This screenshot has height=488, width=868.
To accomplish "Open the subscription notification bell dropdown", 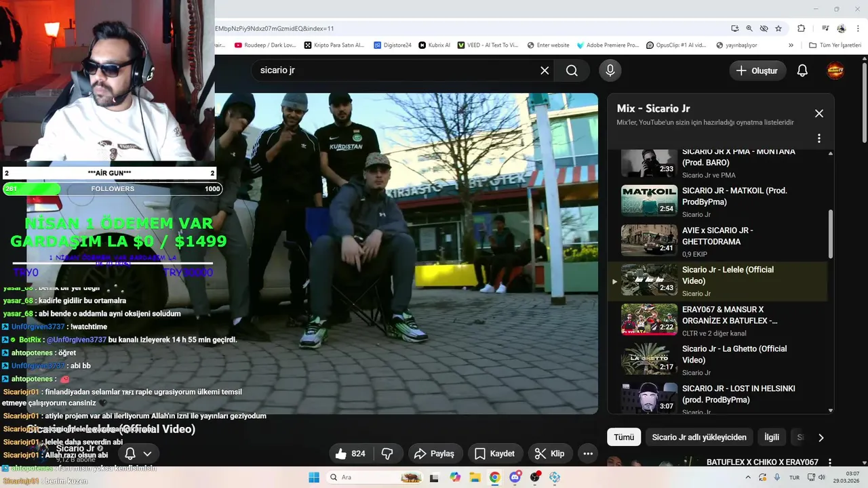I will 138,453.
